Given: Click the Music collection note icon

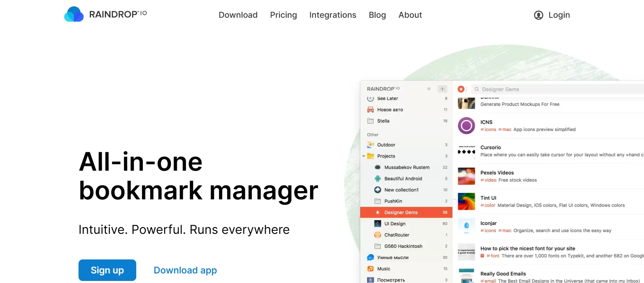Looking at the screenshot, I should point(370,269).
